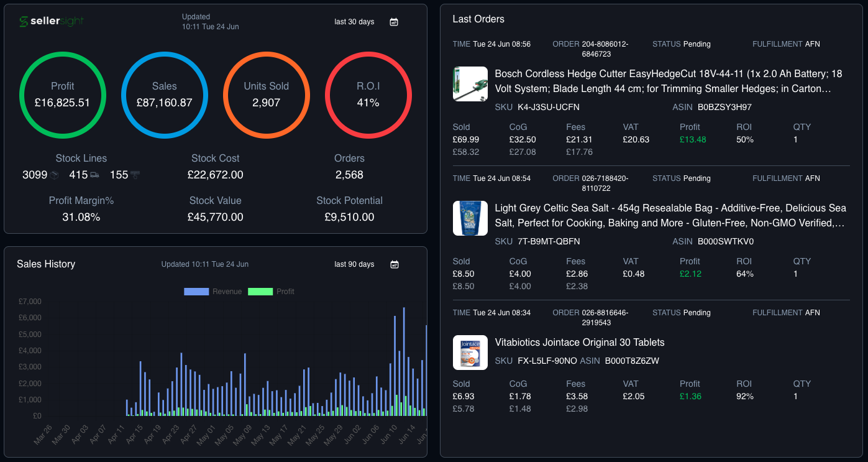Click order number 026-8816646-2919543

(605, 318)
